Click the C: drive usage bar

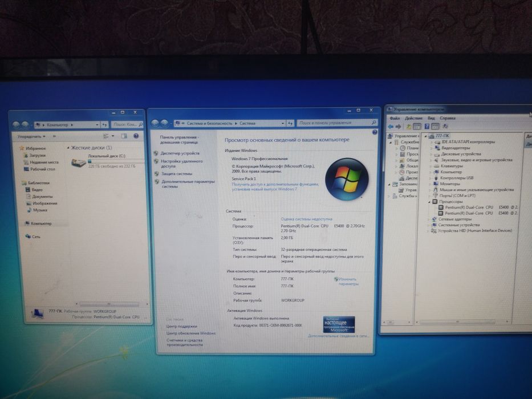116,161
